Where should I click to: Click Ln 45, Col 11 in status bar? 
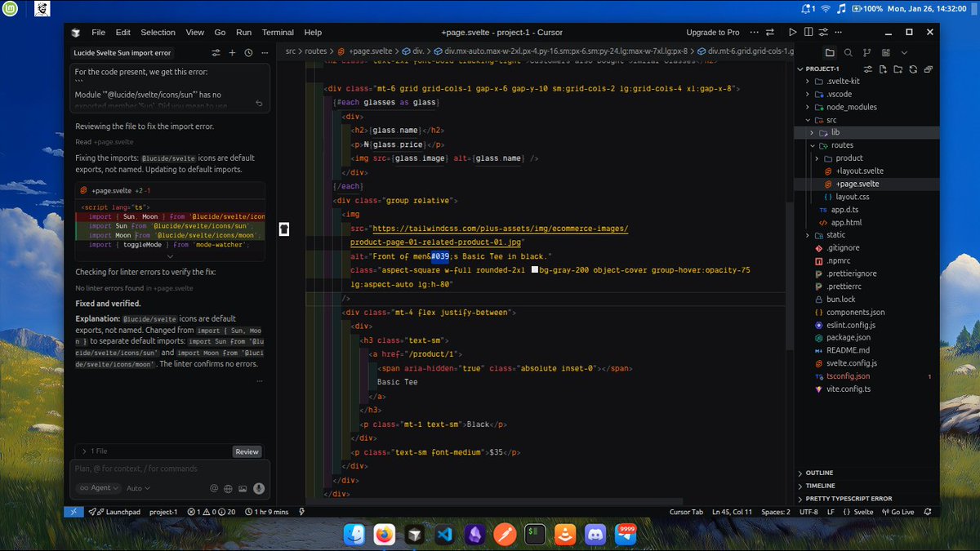[731, 512]
